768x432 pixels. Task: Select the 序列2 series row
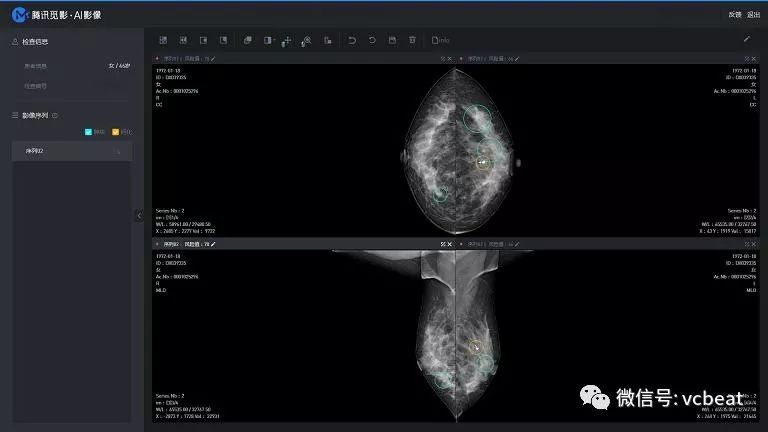pyautogui.click(x=72, y=151)
